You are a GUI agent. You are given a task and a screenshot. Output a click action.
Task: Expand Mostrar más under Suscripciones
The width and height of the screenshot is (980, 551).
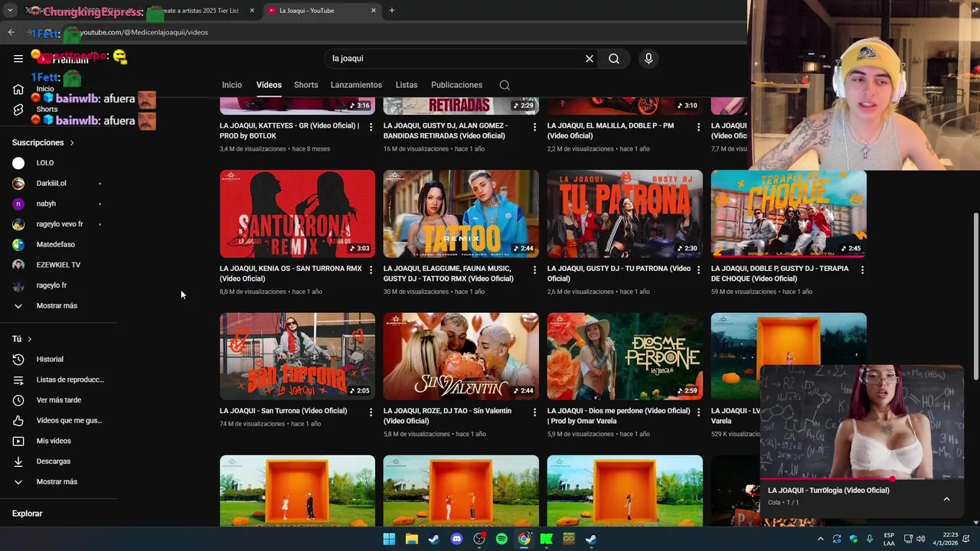pos(58,305)
